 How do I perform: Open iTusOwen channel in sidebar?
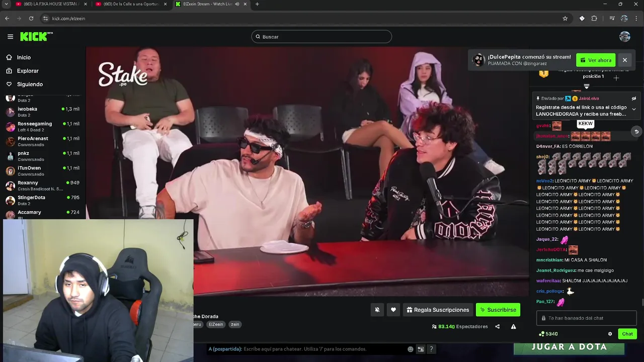pyautogui.click(x=43, y=170)
